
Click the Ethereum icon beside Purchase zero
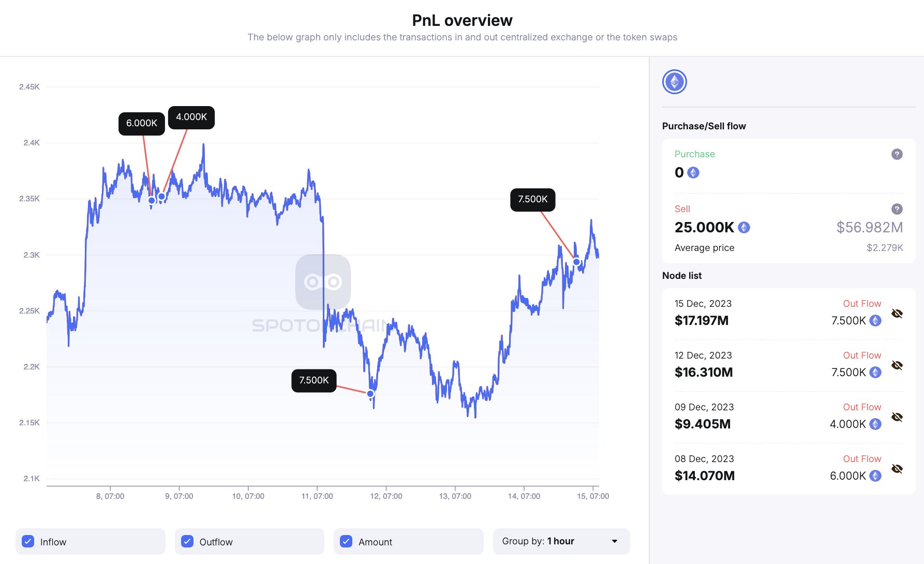[693, 173]
